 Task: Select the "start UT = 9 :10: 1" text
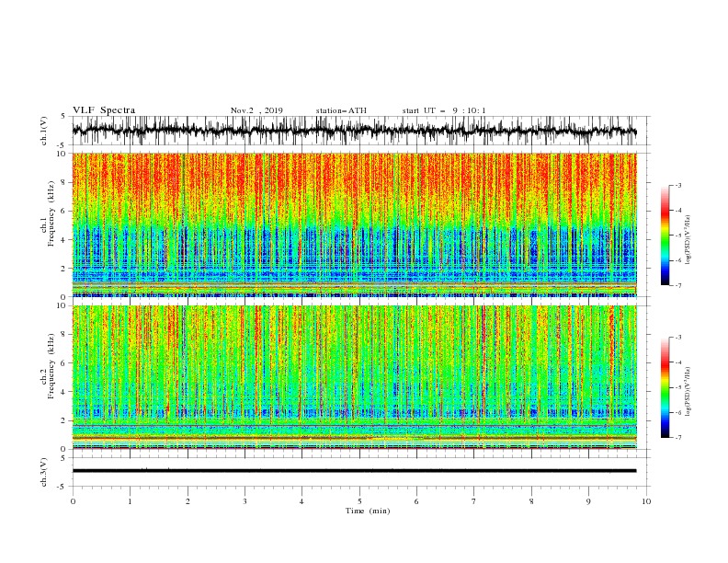444,110
